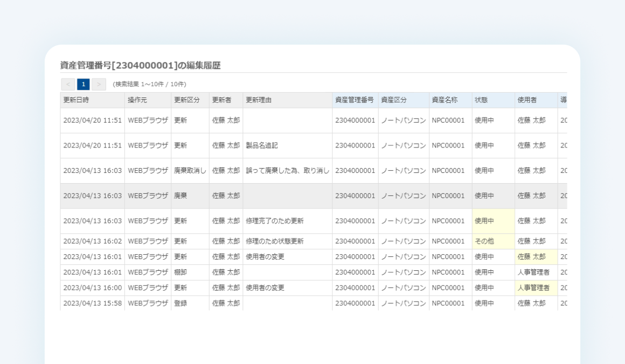Image resolution: width=625 pixels, height=364 pixels.
Task: Click the 2023/04/13 16:02 timestamp cell
Action: pyautogui.click(x=93, y=241)
